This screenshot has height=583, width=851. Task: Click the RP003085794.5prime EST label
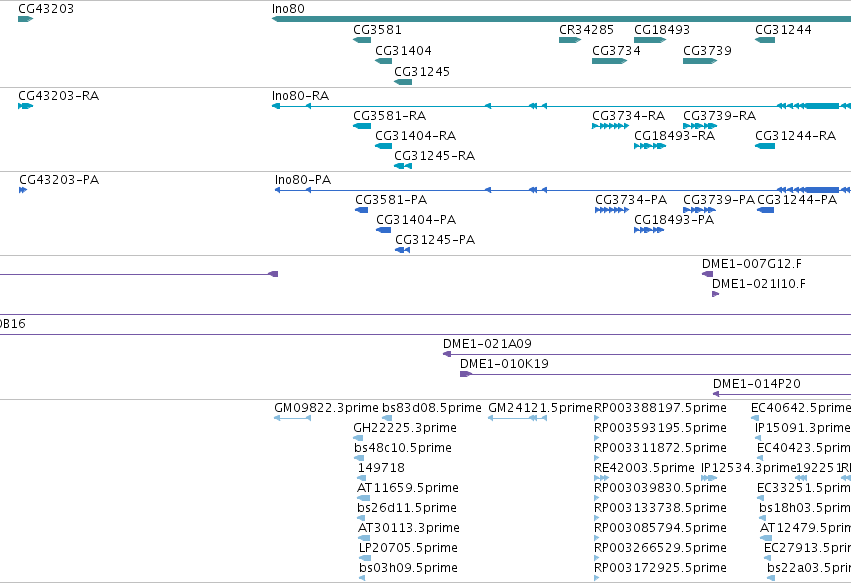point(661,528)
